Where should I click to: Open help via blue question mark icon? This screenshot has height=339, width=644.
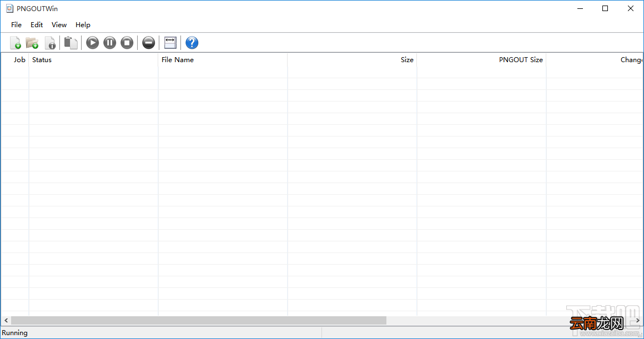pyautogui.click(x=192, y=43)
